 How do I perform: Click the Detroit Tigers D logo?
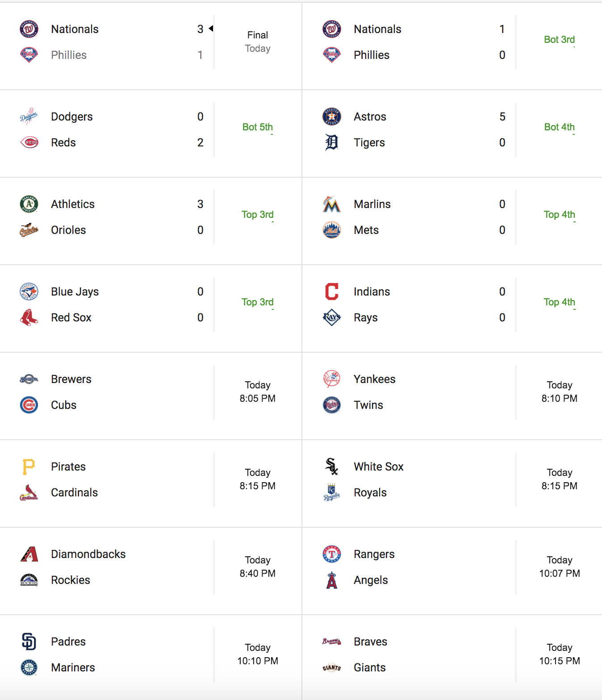pos(331,142)
